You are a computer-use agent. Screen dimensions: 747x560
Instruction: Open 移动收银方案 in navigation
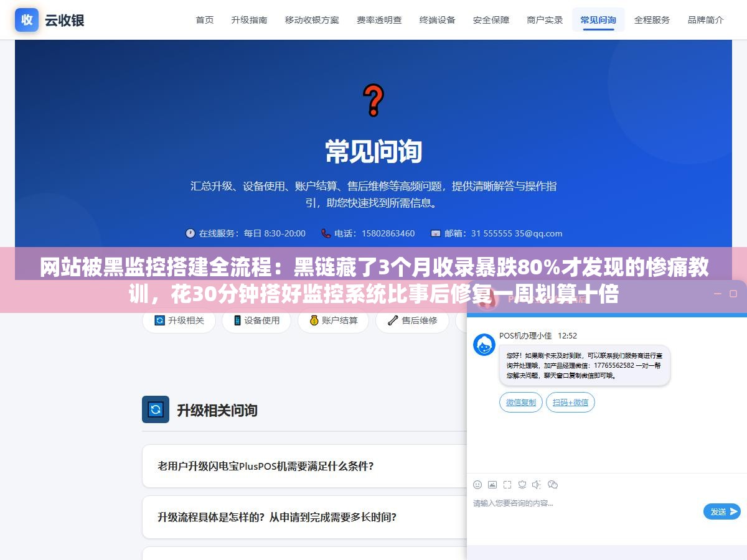312,20
